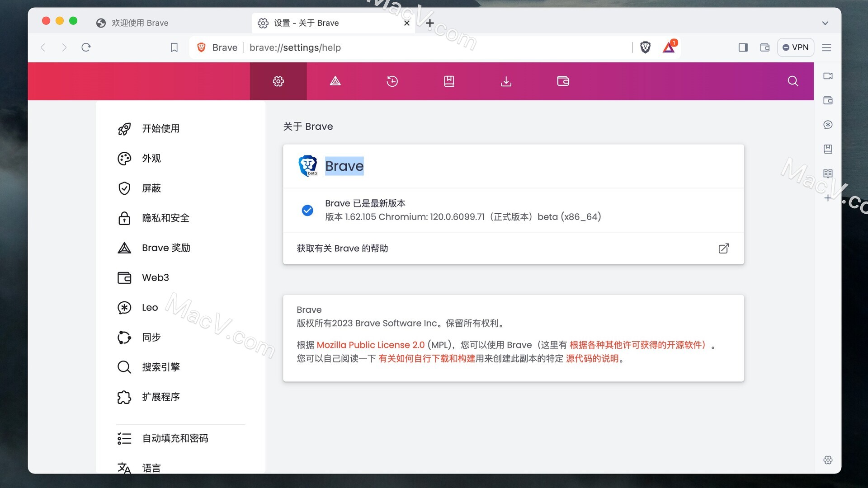The image size is (868, 488).
Task: Click the Brave Rewards triangle icon with notification badge
Action: (670, 47)
